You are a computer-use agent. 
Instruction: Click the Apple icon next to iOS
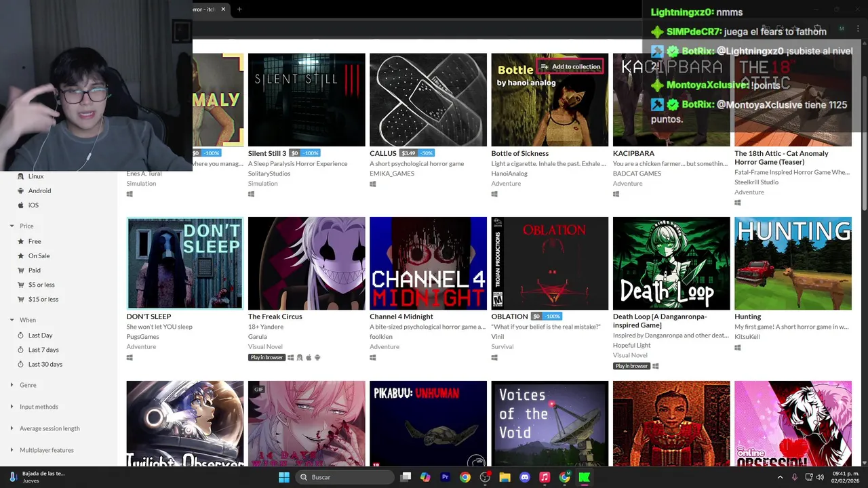[x=20, y=205]
